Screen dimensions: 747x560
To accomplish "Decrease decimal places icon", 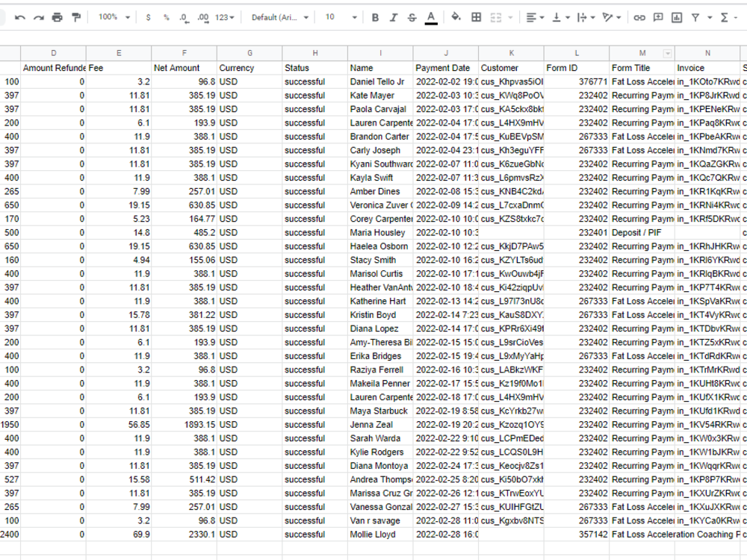I will (x=184, y=18).
